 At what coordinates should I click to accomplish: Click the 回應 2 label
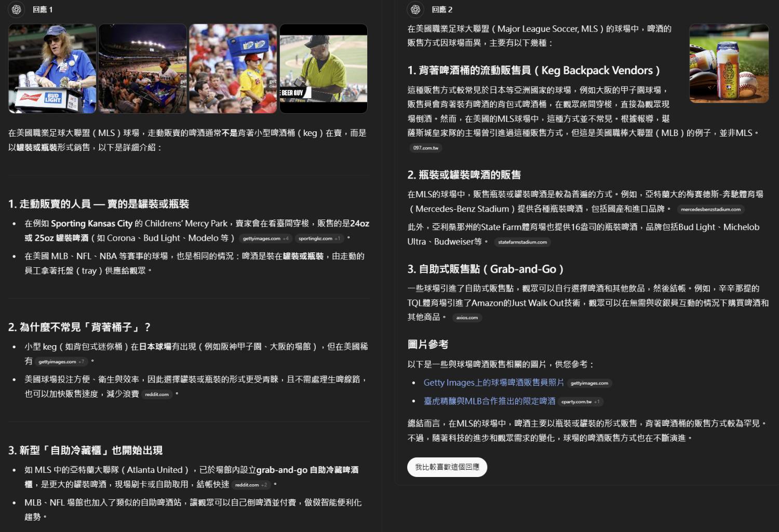pyautogui.click(x=442, y=9)
